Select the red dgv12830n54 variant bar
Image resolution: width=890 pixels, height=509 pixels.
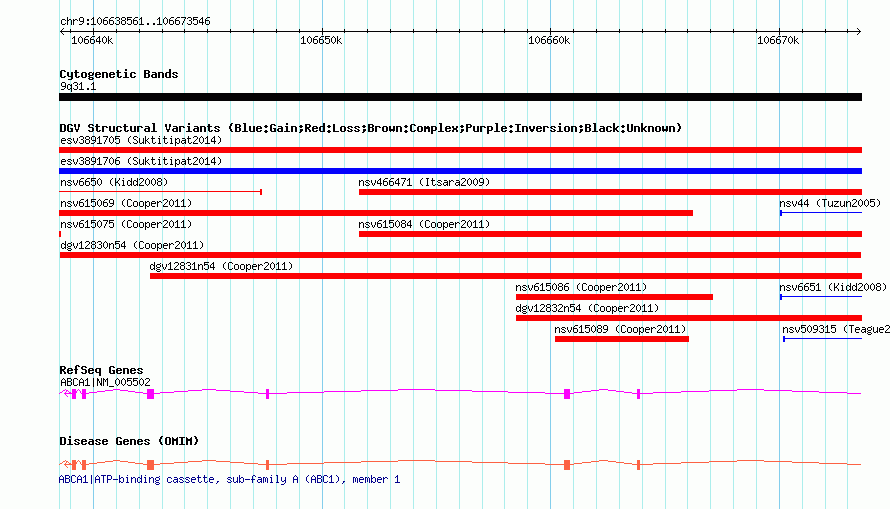point(460,255)
